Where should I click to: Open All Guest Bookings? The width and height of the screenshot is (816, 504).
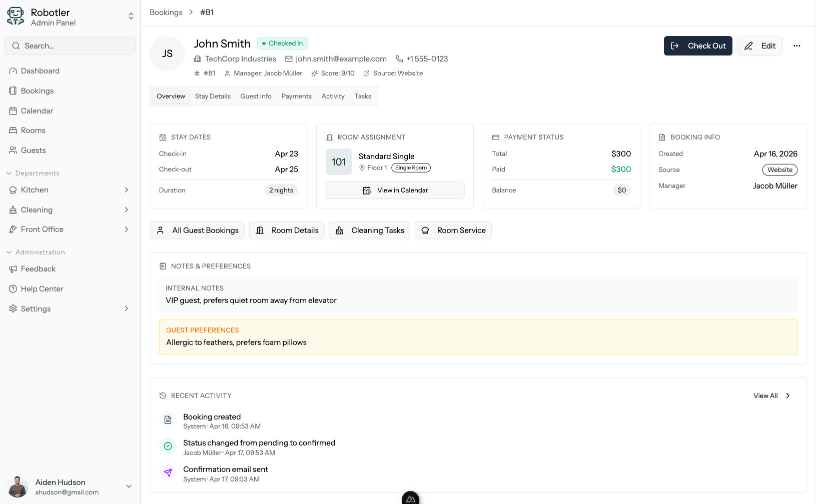coord(197,230)
